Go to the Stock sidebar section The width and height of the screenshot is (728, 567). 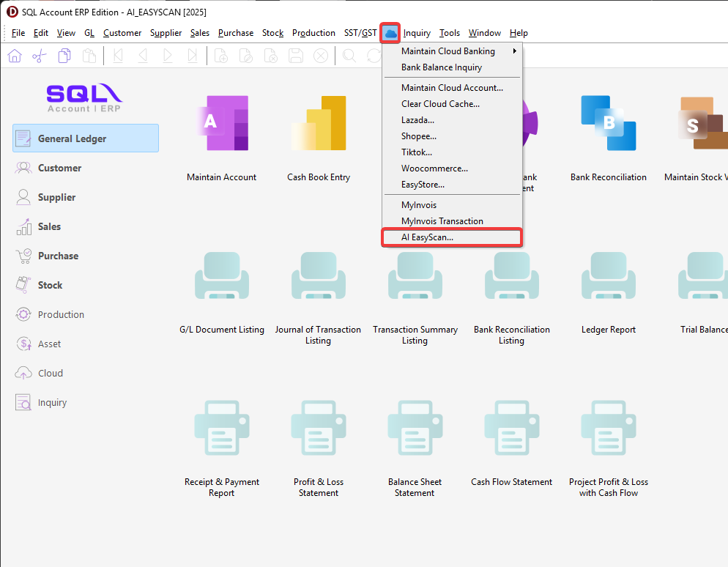(50, 285)
